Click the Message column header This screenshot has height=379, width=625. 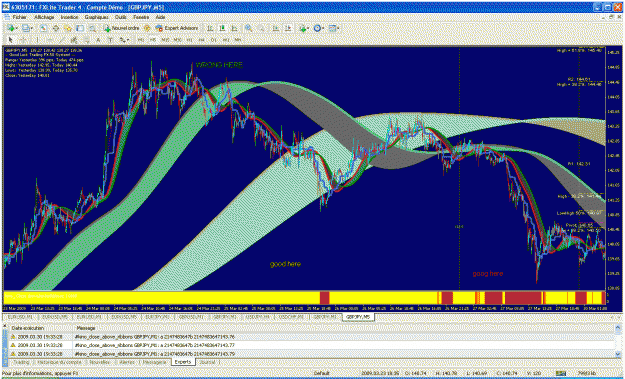[x=86, y=328]
